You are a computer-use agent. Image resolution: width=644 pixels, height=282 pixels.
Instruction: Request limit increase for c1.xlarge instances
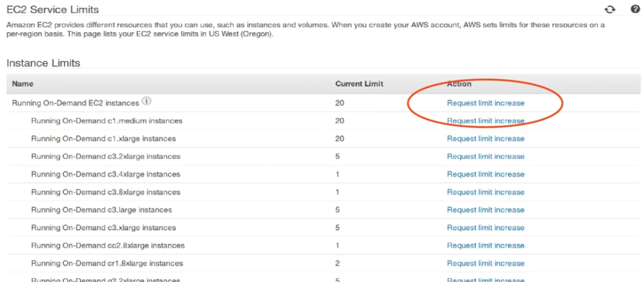click(486, 138)
